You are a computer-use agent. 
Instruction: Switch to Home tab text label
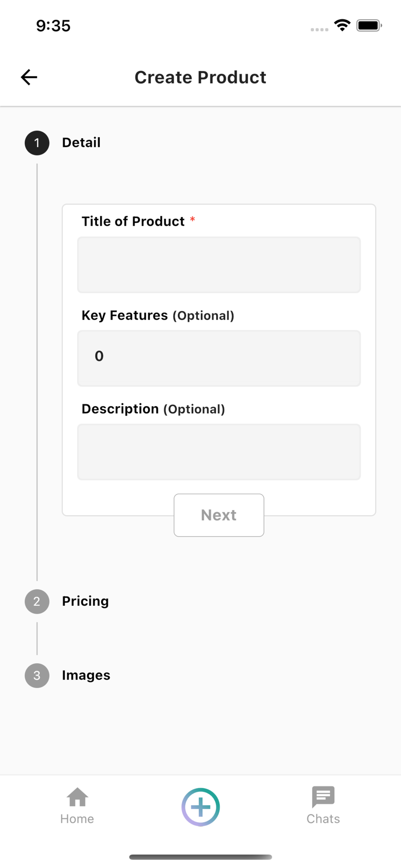tap(77, 819)
